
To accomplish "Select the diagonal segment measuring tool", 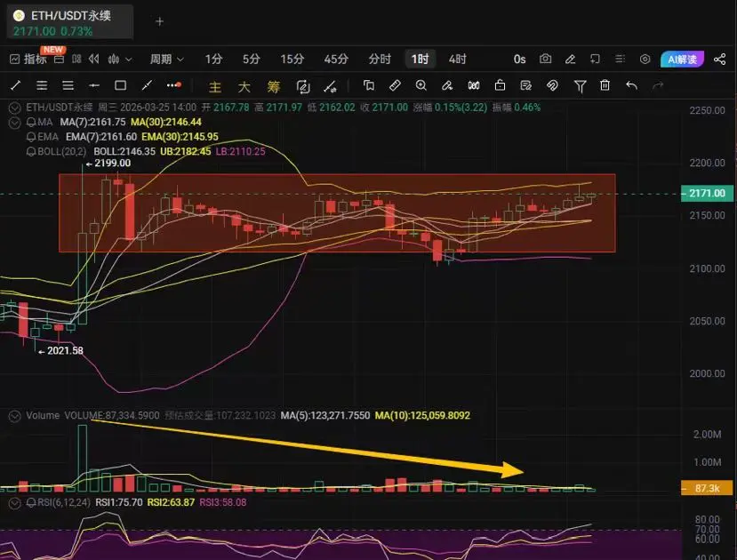I will (x=147, y=85).
